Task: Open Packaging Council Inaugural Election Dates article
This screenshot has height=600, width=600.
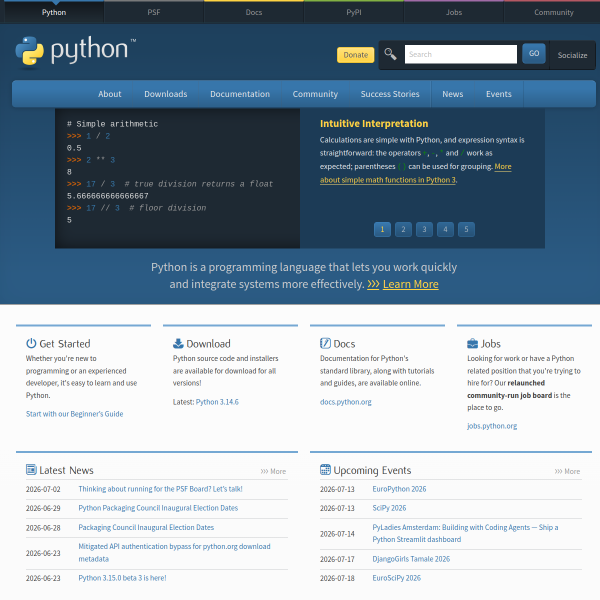Action: click(146, 527)
